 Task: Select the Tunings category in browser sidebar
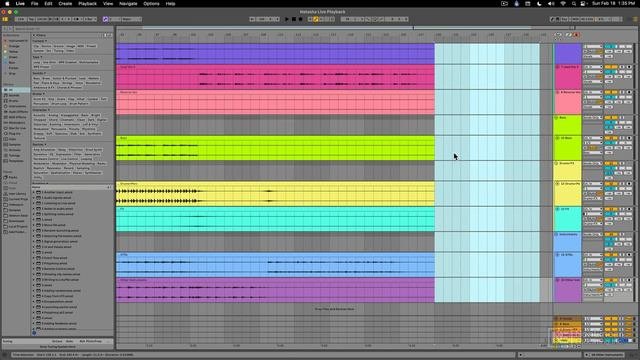(17, 156)
